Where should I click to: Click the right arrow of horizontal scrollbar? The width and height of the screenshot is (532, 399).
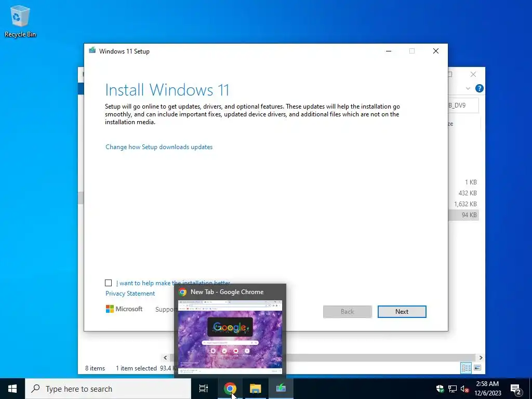click(481, 357)
